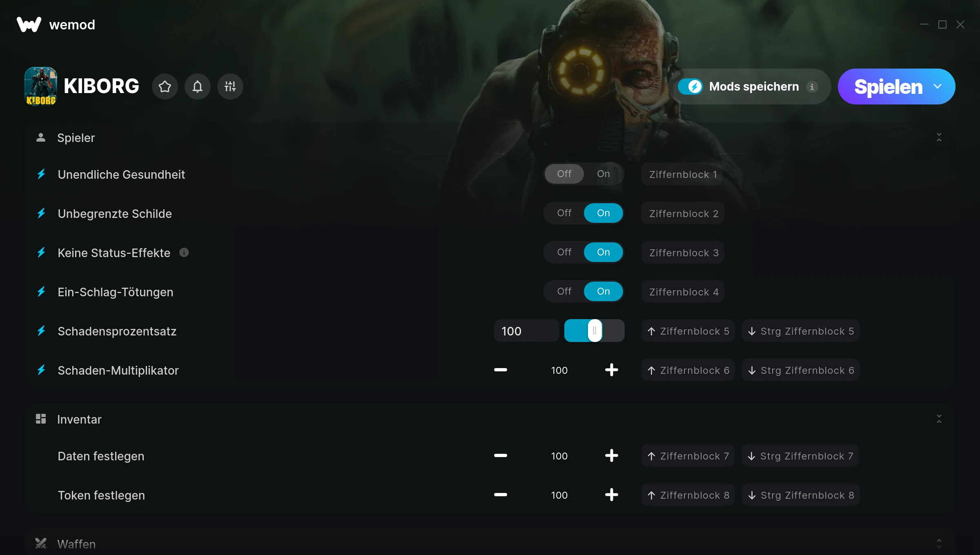
Task: Expand the Waffen category
Action: 939,544
